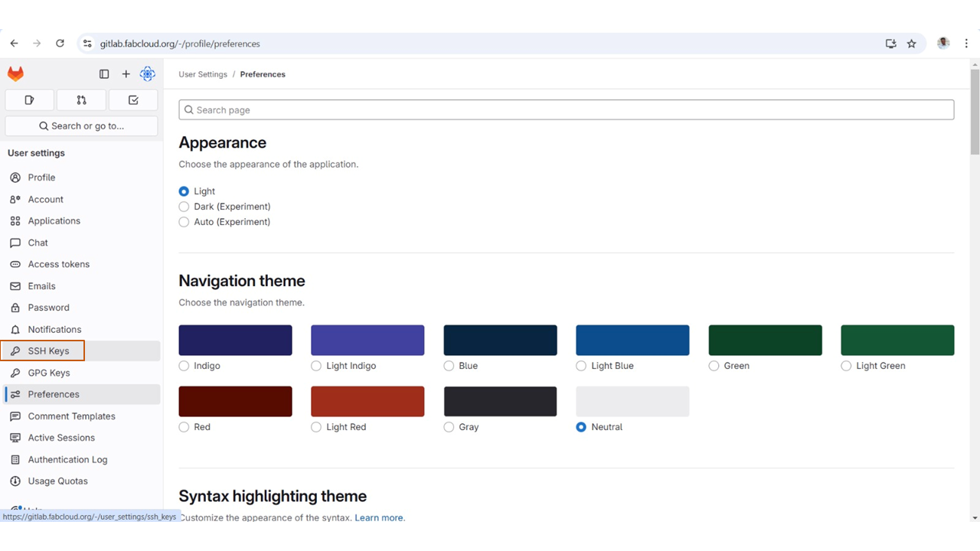The width and height of the screenshot is (980, 551).
Task: Click the install app icon in address bar
Action: [890, 44]
